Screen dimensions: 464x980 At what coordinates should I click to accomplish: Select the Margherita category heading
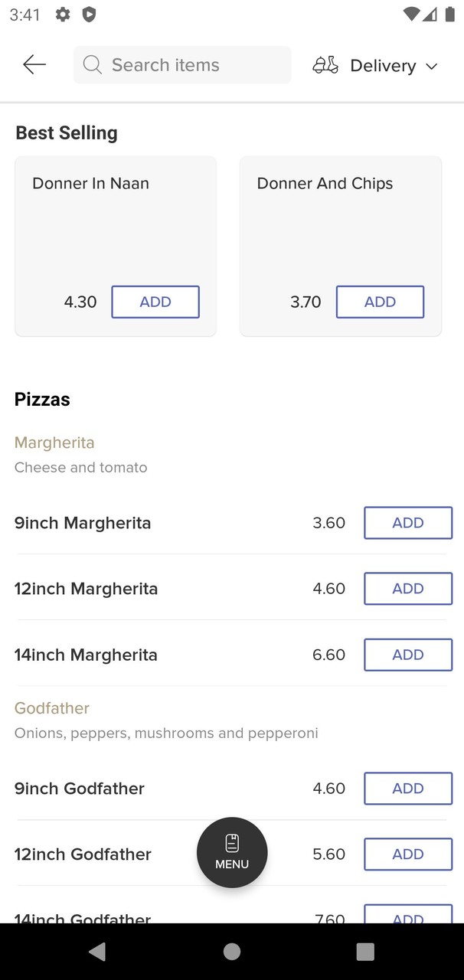[54, 443]
